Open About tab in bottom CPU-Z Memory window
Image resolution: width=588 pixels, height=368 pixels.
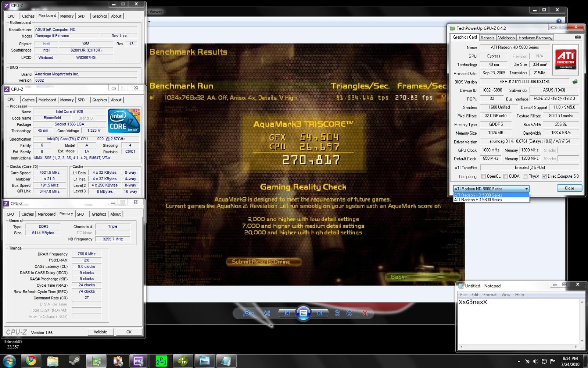[115, 214]
